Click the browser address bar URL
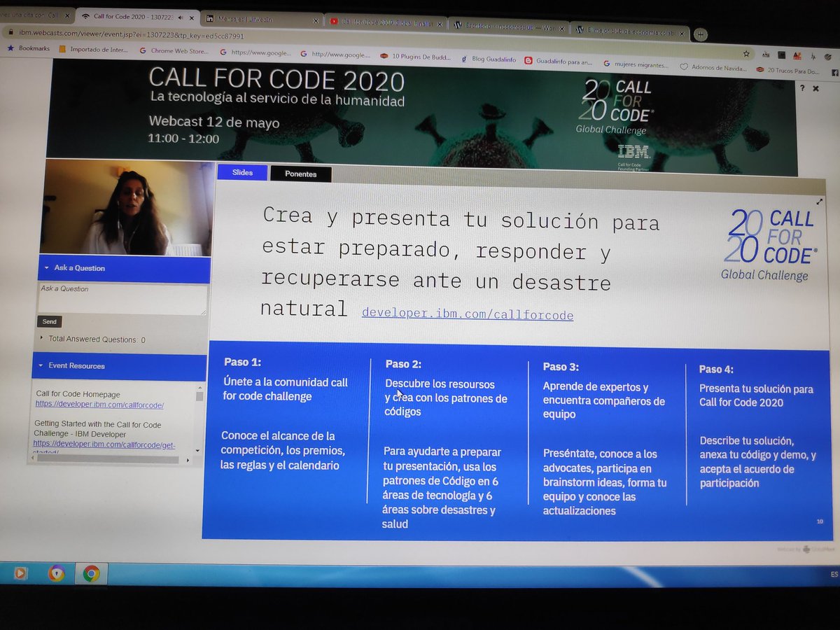Viewport: 840px width, 630px height. click(x=132, y=35)
